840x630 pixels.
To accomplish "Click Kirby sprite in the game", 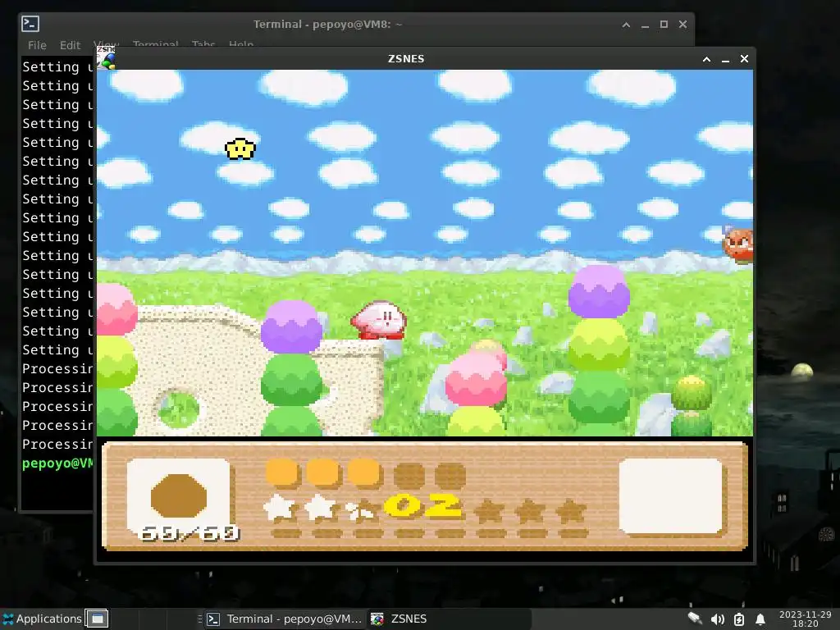I will tap(379, 320).
